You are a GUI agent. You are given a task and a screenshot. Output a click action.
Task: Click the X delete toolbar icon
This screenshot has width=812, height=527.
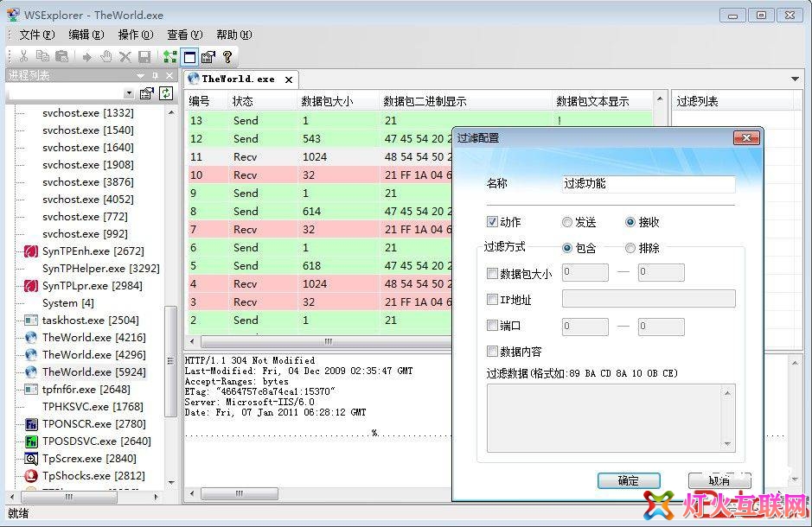(125, 57)
